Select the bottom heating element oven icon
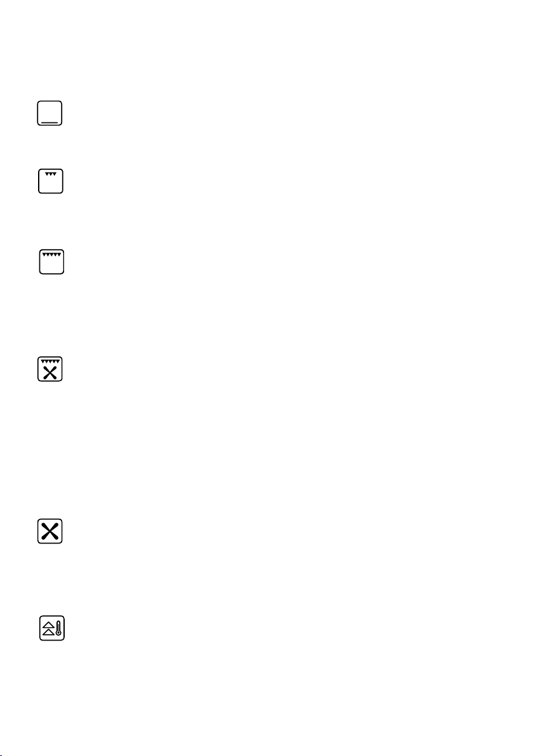 [49, 114]
